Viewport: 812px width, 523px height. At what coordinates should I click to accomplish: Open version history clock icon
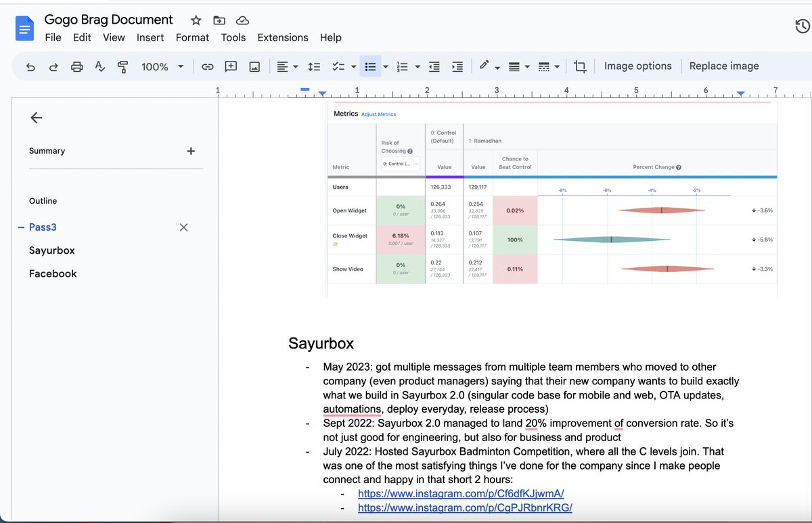point(802,26)
